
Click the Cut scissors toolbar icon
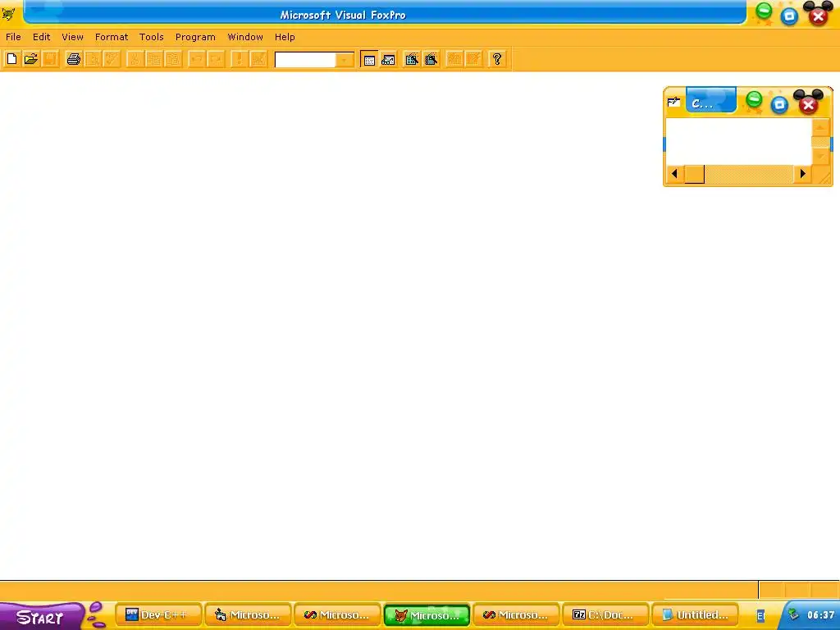click(x=135, y=59)
